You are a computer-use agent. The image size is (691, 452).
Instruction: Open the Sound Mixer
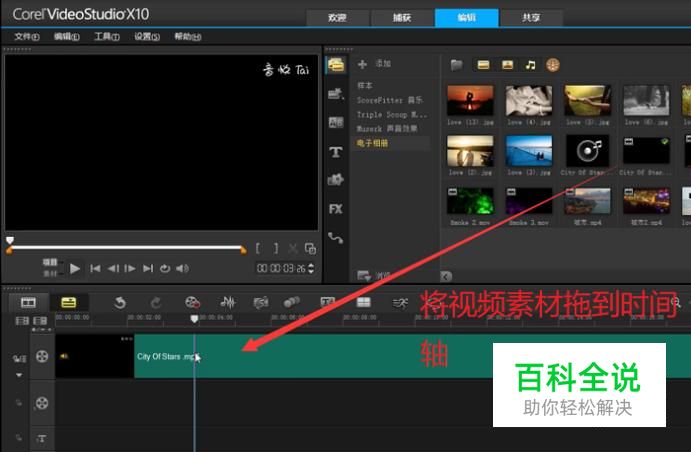pos(228,303)
